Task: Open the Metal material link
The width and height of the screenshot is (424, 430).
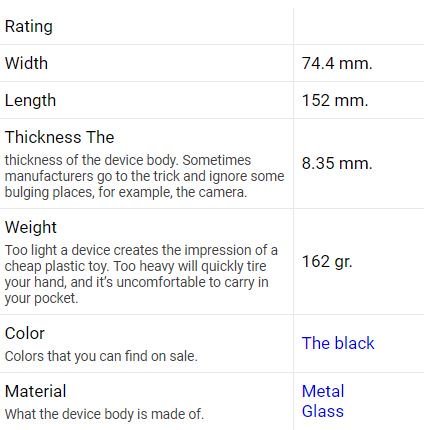Action: (323, 391)
